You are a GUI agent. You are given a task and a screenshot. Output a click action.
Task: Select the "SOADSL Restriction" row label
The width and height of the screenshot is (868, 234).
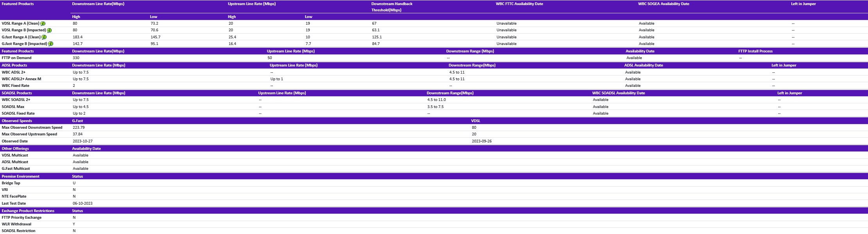[18, 231]
